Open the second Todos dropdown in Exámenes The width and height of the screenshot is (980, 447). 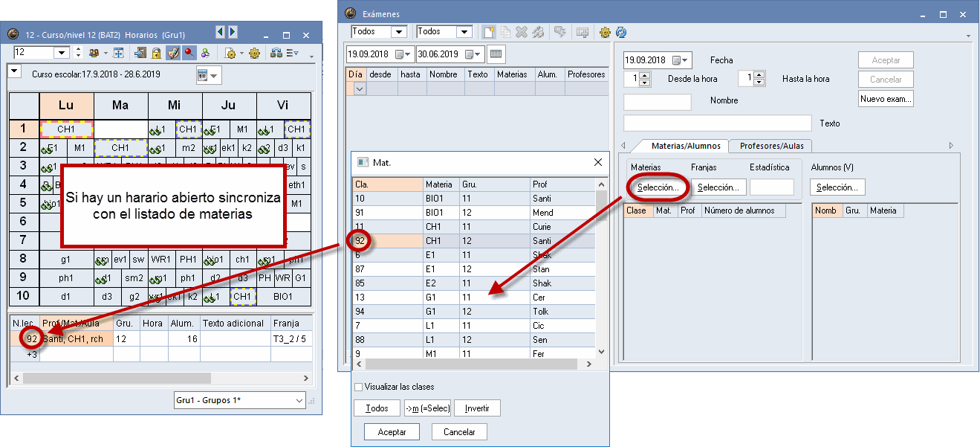[x=464, y=32]
